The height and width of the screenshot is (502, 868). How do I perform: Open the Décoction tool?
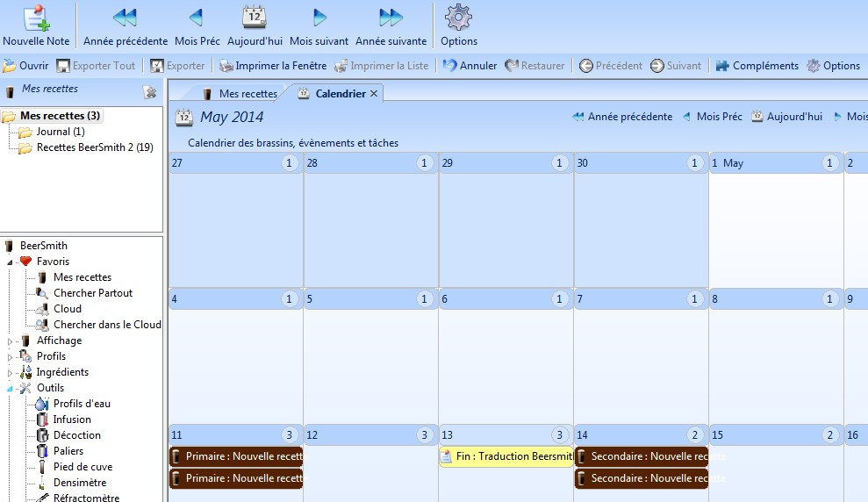pos(76,435)
